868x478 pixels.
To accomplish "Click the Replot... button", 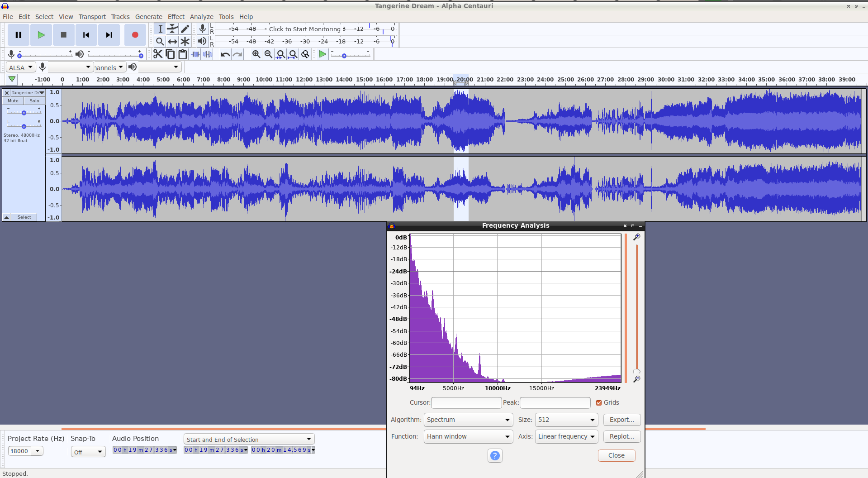I will point(622,436).
